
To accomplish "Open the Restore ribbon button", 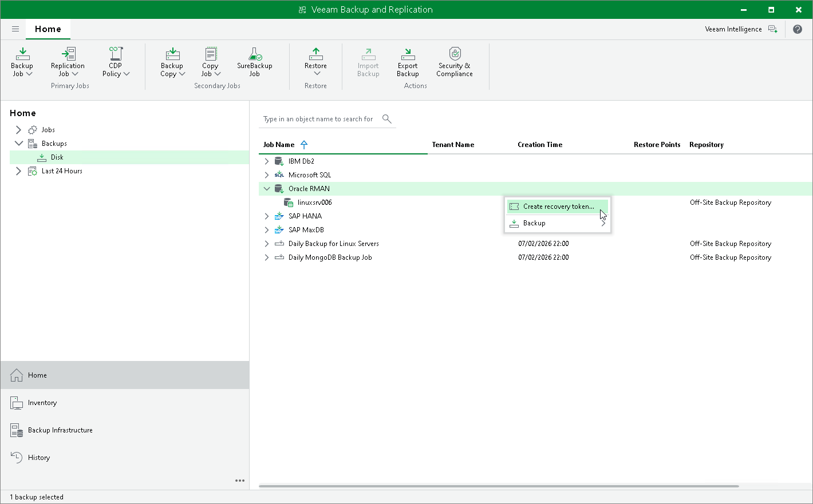I will pyautogui.click(x=316, y=62).
